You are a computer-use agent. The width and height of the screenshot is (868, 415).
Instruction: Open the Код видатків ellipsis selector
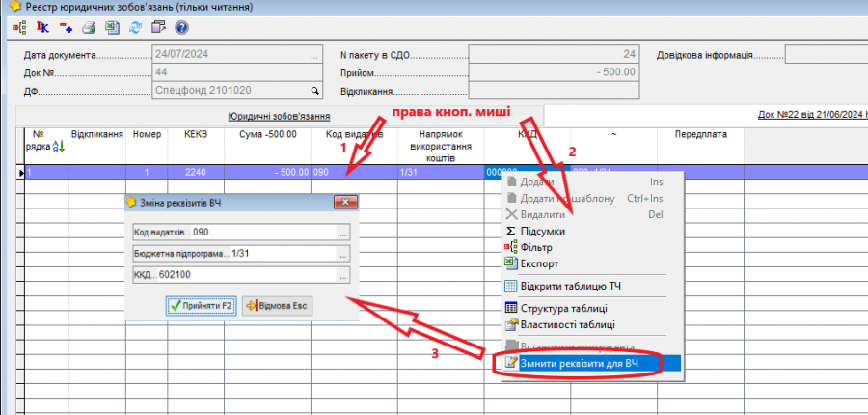pyautogui.click(x=342, y=233)
